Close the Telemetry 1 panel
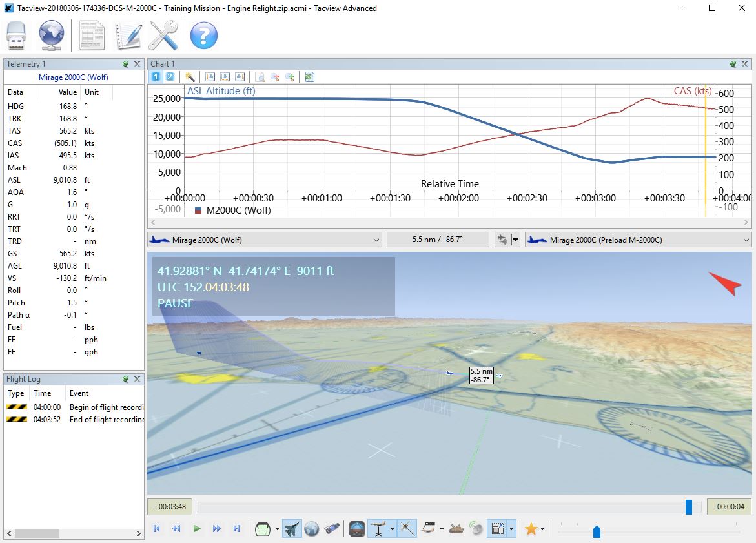 pos(138,64)
